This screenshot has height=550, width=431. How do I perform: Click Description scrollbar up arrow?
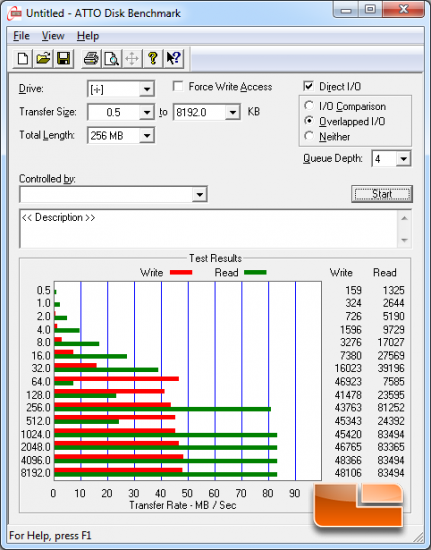(x=404, y=219)
